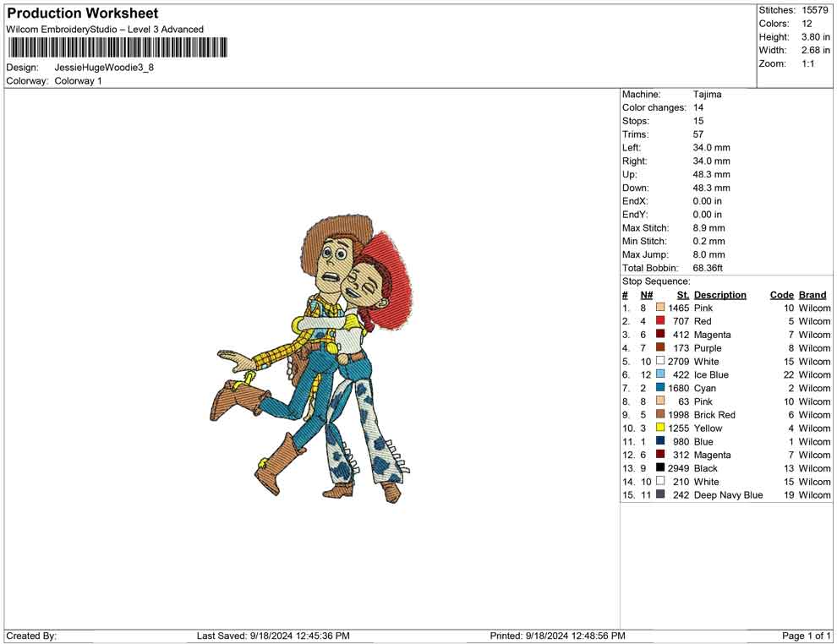Viewport: 837px width, 644px height.
Task: Click the Deep Navy Blue swatch
Action: click(660, 494)
